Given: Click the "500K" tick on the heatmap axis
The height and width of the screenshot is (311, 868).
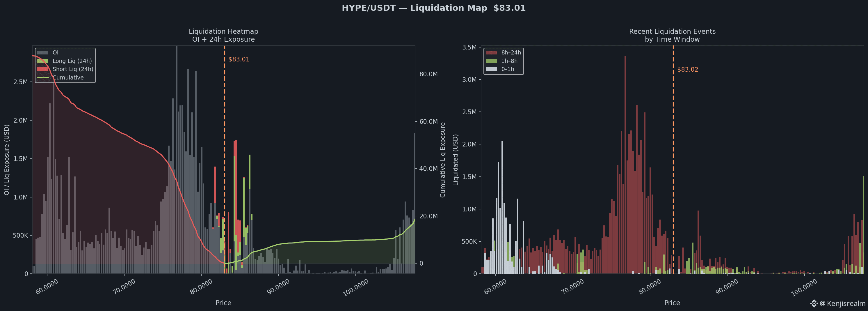Looking at the screenshot, I should tap(21, 236).
